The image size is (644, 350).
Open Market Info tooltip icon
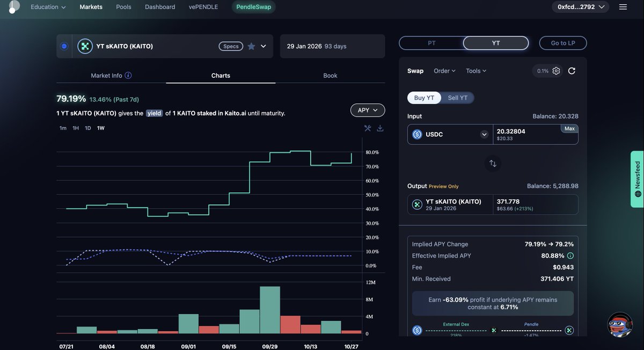(128, 76)
